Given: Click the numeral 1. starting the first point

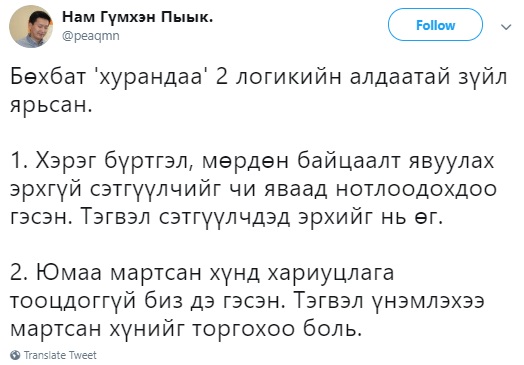Looking at the screenshot, I should click(19, 161).
